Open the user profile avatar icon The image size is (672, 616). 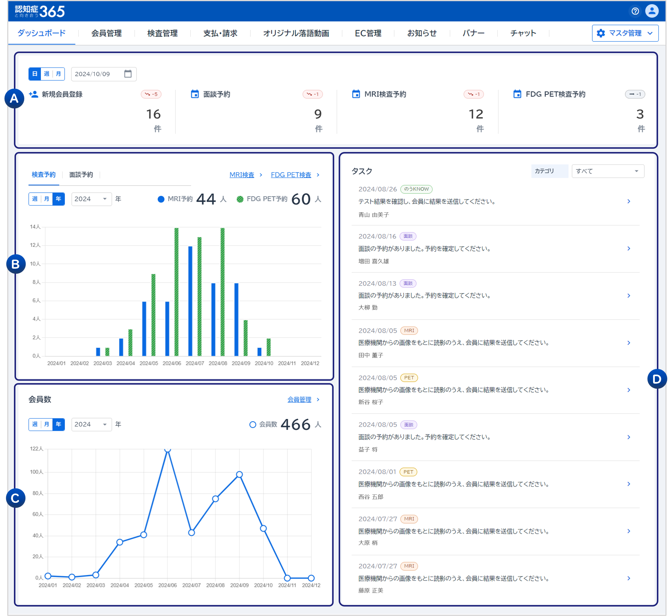click(x=652, y=11)
